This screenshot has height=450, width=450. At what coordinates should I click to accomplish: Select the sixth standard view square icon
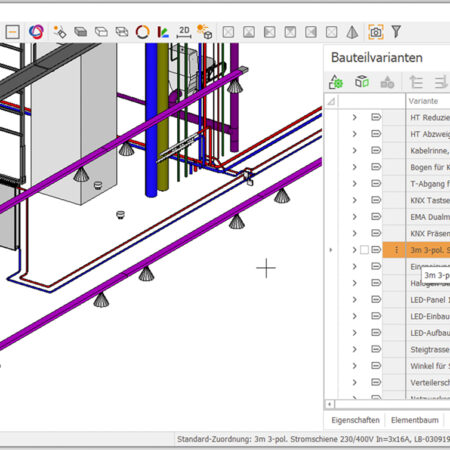coord(332,32)
